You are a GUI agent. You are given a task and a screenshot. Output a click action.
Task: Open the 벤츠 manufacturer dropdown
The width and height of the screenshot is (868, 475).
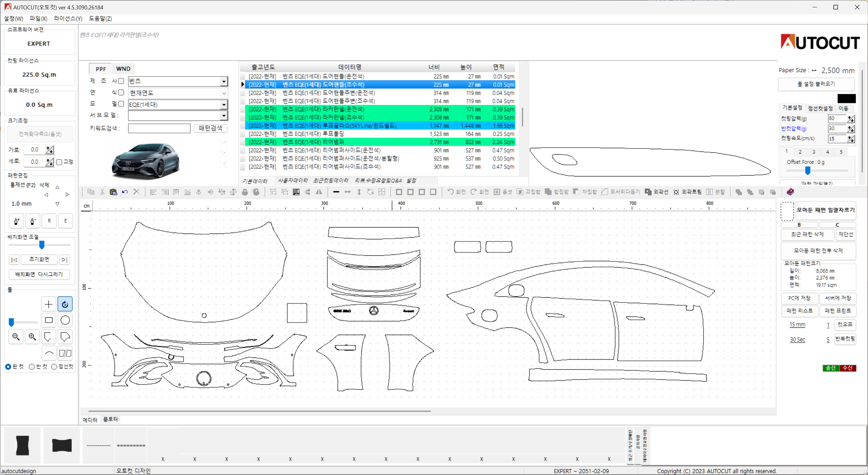[x=224, y=81]
